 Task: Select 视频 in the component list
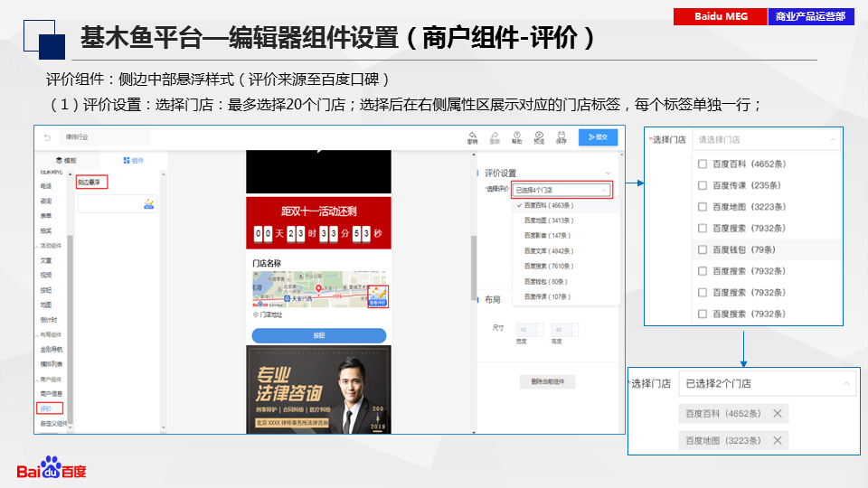pos(46,275)
